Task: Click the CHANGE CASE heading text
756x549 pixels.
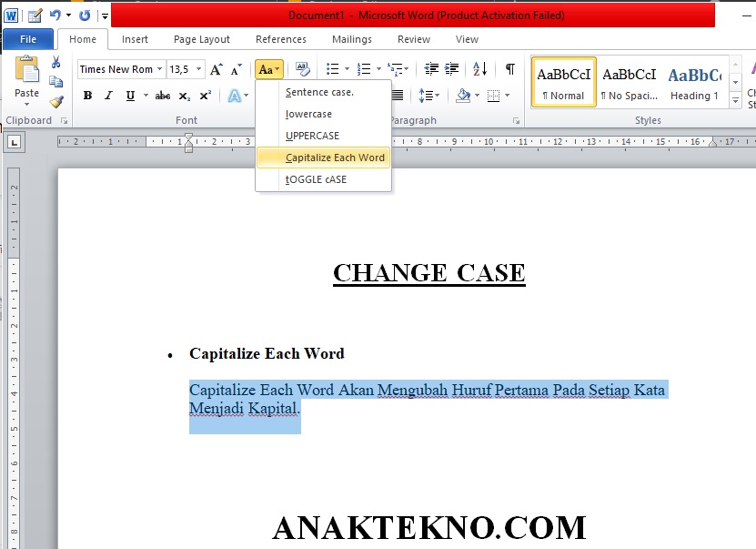Action: point(429,273)
